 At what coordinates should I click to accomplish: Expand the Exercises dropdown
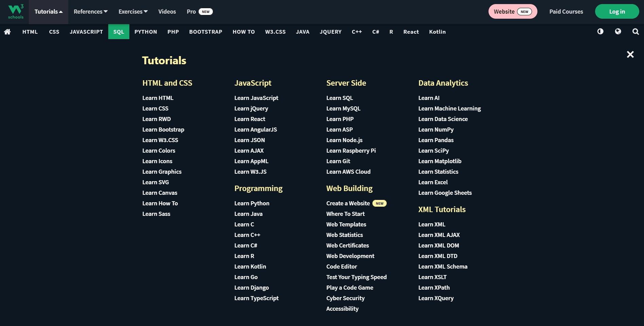(133, 12)
